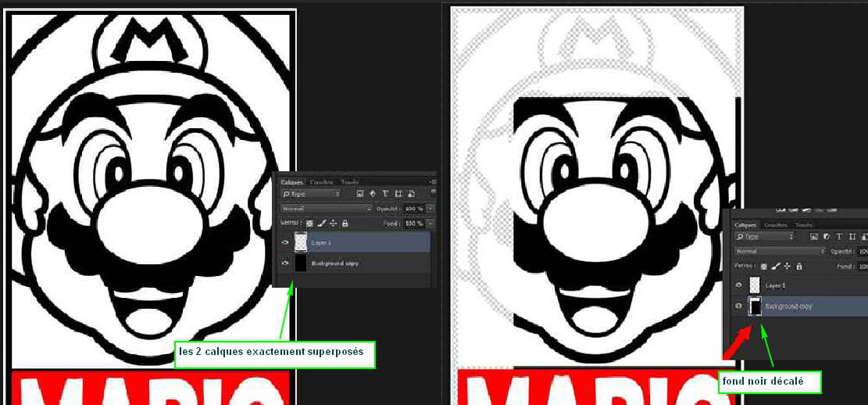This screenshot has height=405, width=868.
Task: Filter smart objects in the left panel
Action: click(x=411, y=194)
